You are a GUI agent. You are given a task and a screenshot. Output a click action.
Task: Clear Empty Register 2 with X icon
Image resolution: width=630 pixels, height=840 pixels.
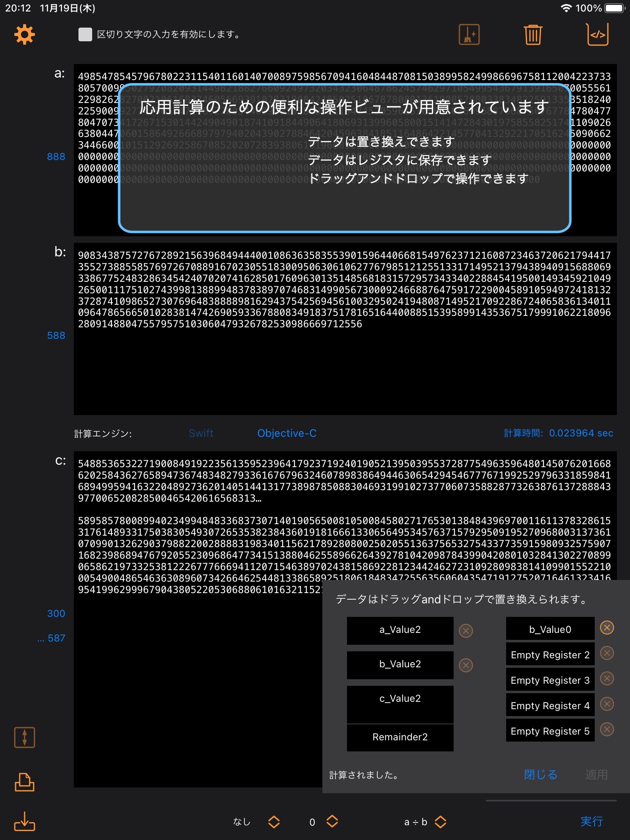point(607,653)
